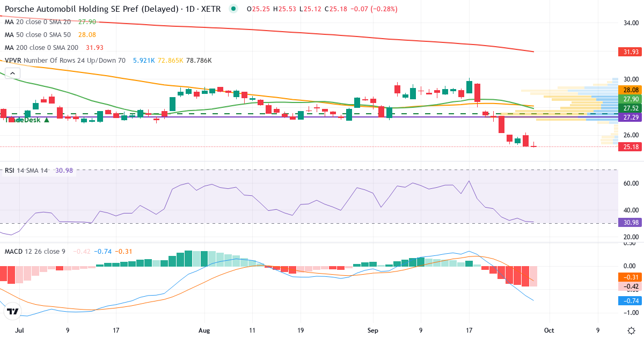Click the pink -0.42 MACD axis tag
644x338 pixels.
coord(631,286)
